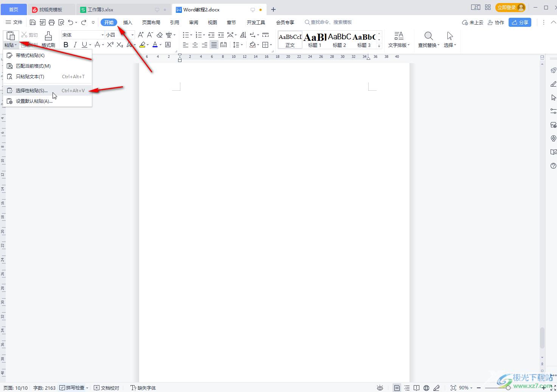Screen dimensions: 557x392
Task: Toggle page layout view in status bar
Action: [397, 388]
